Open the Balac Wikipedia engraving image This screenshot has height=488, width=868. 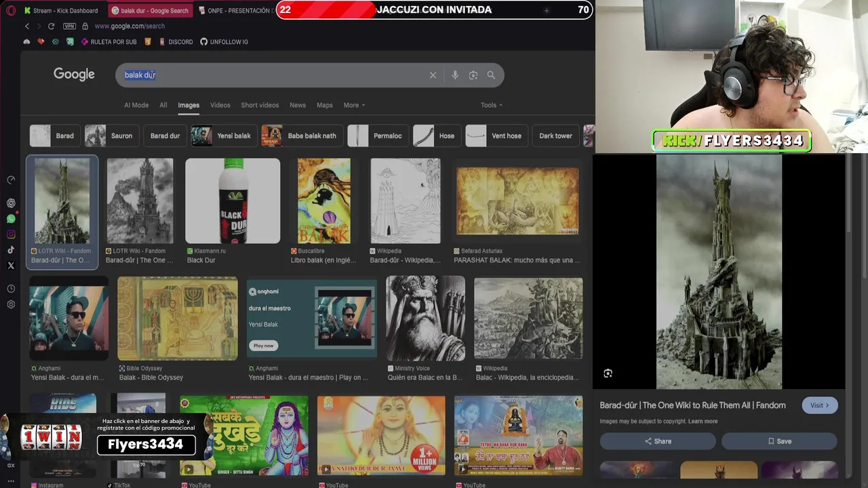coord(528,318)
